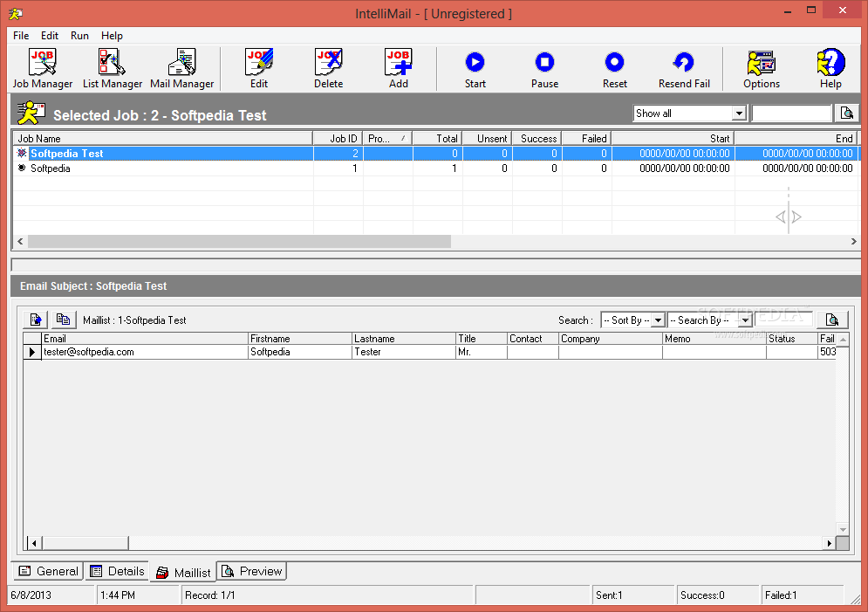Open the File menu
The image size is (868, 612).
tap(21, 36)
